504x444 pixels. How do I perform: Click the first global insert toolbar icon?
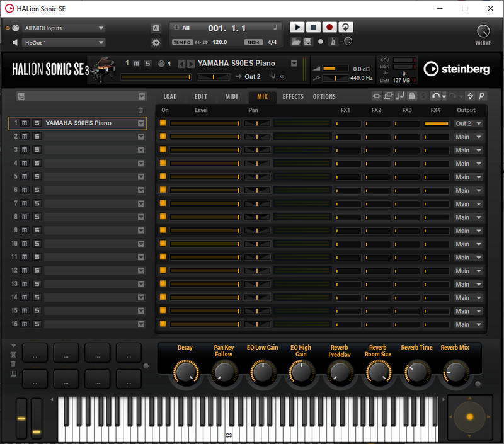[x=377, y=96]
